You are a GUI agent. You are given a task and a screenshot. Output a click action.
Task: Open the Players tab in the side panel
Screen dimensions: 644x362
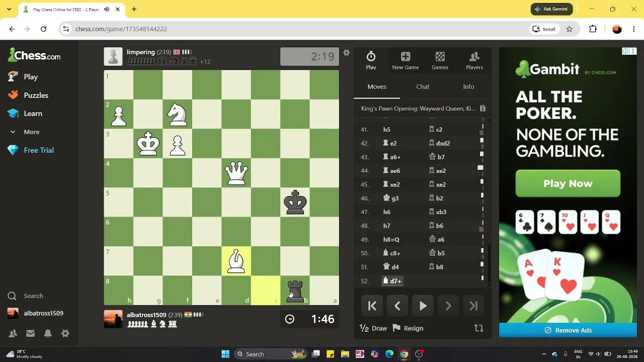(474, 60)
